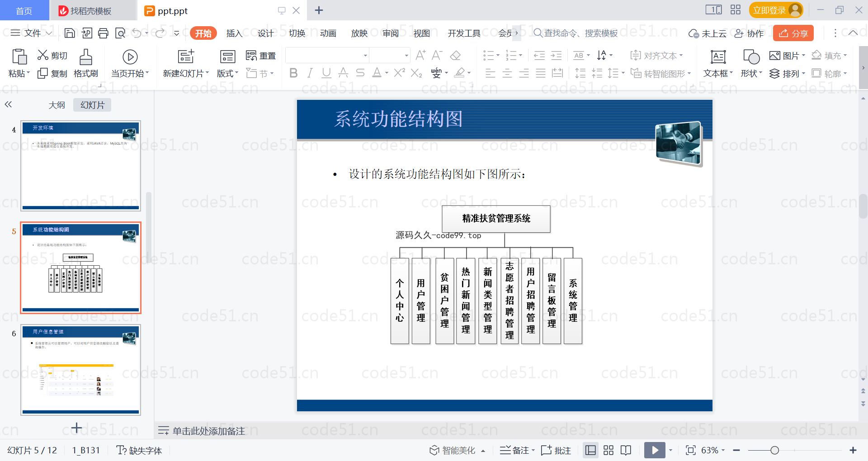This screenshot has width=868, height=461.
Task: Align text left
Action: click(491, 73)
